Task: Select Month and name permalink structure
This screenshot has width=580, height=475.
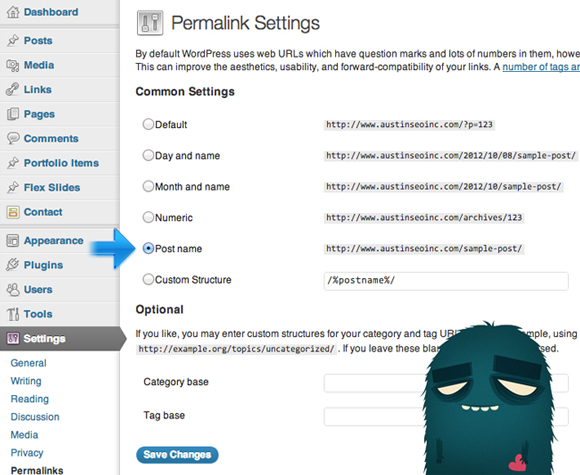Action: [148, 186]
